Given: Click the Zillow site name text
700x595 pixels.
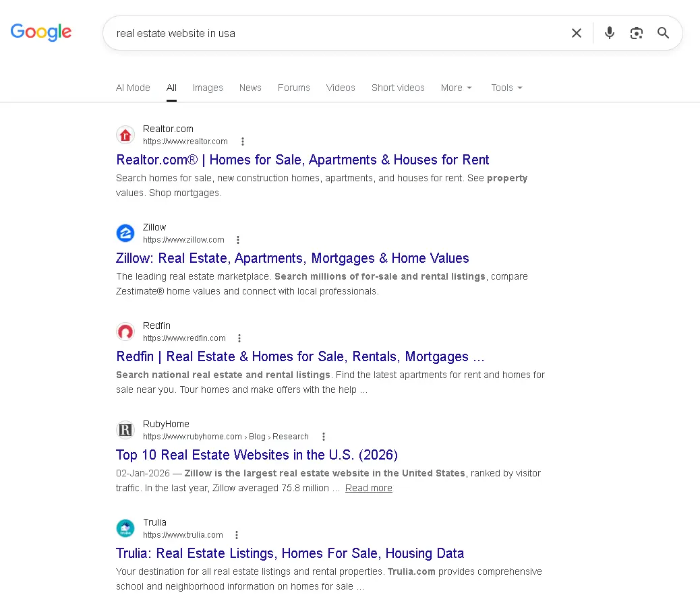Looking at the screenshot, I should (x=154, y=227).
